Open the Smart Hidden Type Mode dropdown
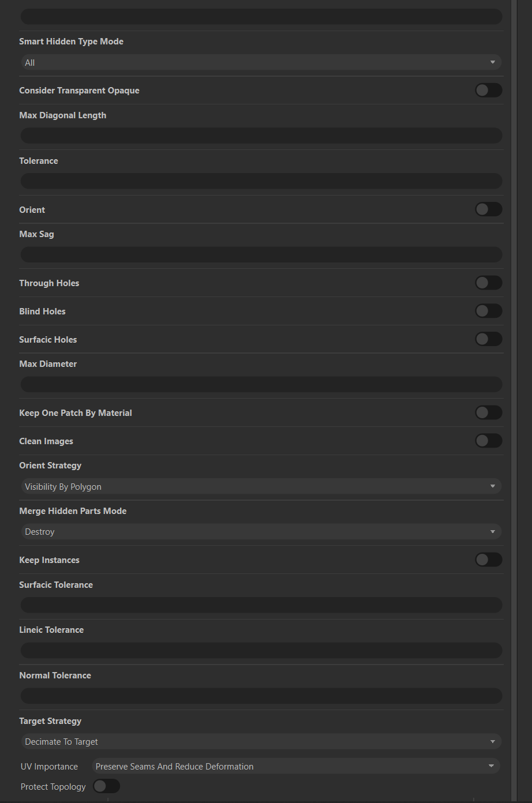This screenshot has height=803, width=532. (261, 62)
